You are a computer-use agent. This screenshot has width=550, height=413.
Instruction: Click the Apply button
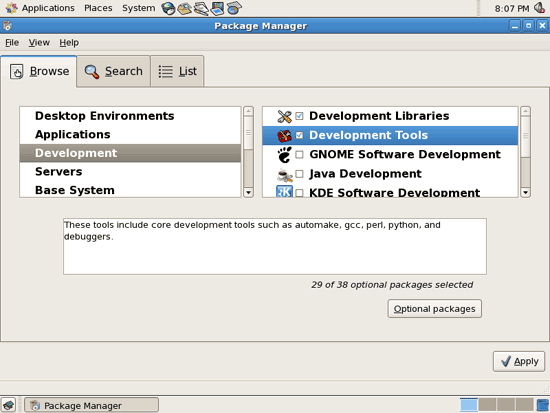point(519,361)
